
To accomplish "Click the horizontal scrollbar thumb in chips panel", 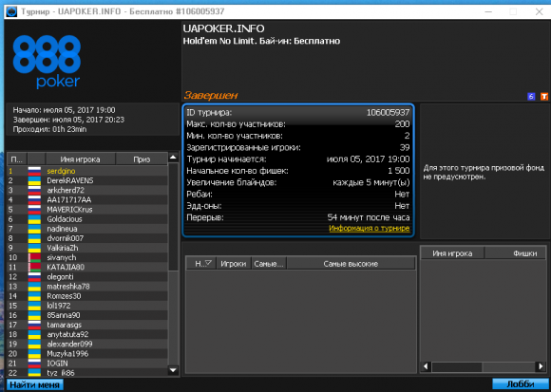I will pos(457,367).
